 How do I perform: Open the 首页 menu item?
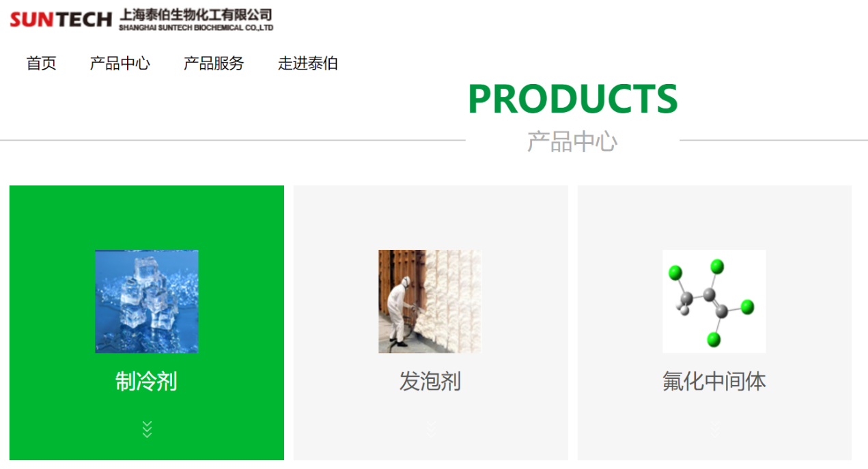[x=41, y=63]
